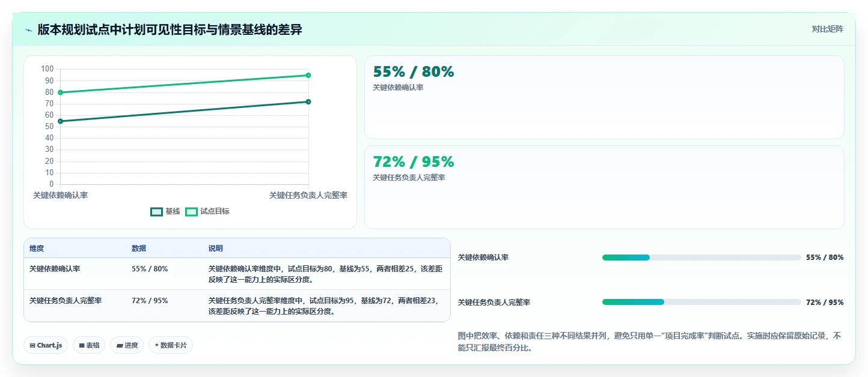Click the 基线 legend color box
Image resolution: width=868 pixels, height=377 pixels.
pos(156,212)
